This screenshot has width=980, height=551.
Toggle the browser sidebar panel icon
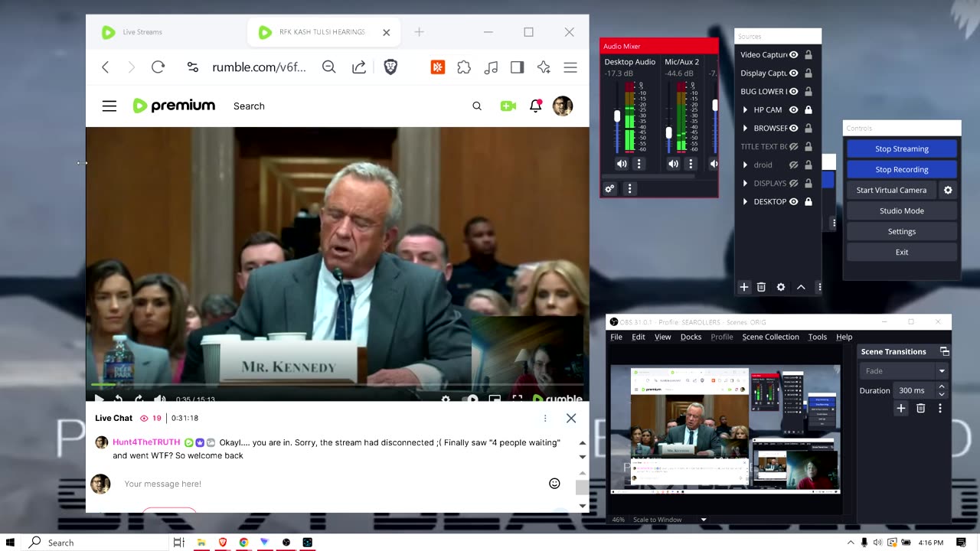click(x=518, y=67)
